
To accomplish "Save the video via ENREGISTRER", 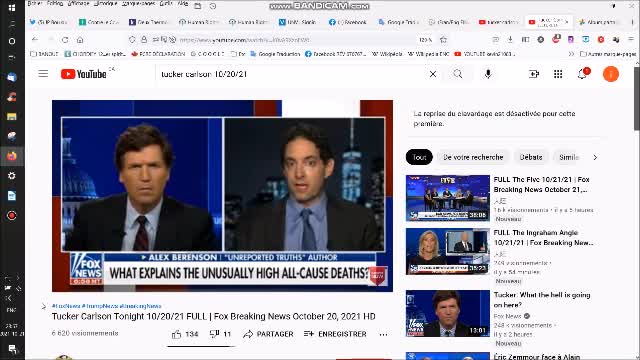I will (335, 334).
